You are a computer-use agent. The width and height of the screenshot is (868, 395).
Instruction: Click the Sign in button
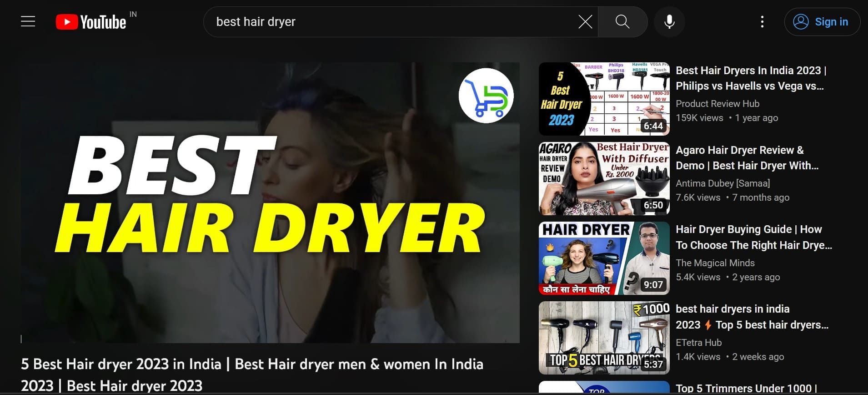coord(822,21)
